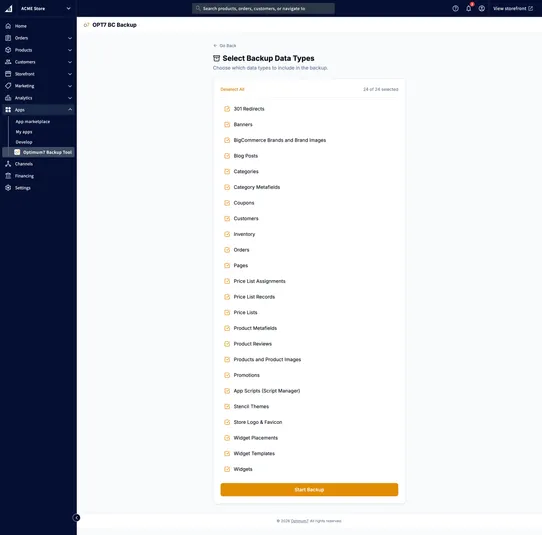
Task: Expand the Analytics menu chevron
Action: point(70,98)
